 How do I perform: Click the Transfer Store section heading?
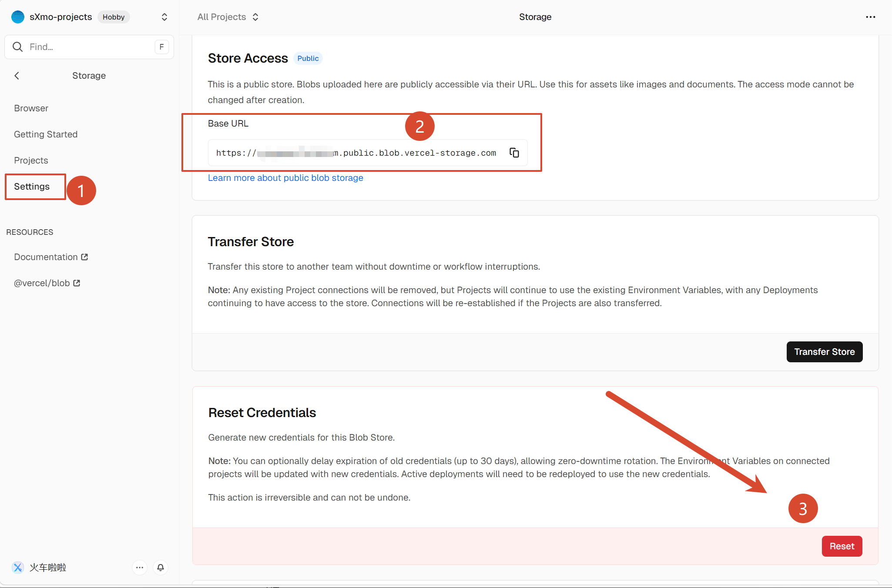point(251,242)
